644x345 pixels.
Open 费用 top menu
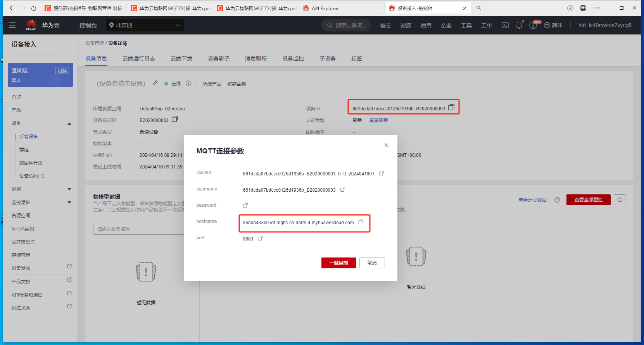[x=426, y=25]
